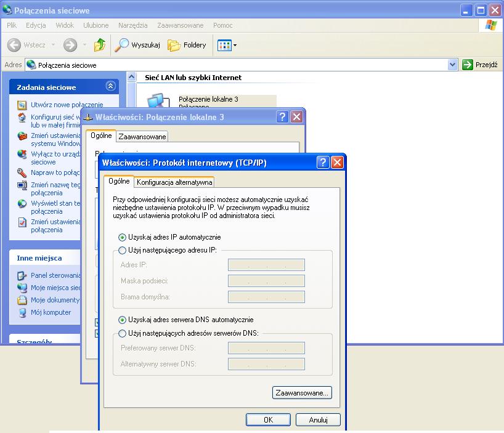Screen dimensions: 504x433
Task: Click Napraw to połączenie wrench icon
Action: pos(22,173)
